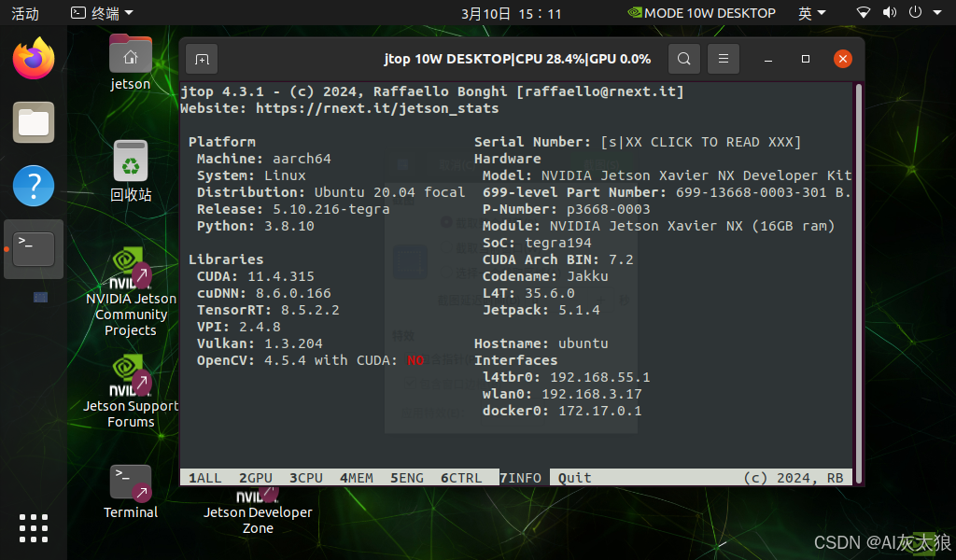Open the power icon in top bar
This screenshot has width=956, height=560.
[x=915, y=13]
